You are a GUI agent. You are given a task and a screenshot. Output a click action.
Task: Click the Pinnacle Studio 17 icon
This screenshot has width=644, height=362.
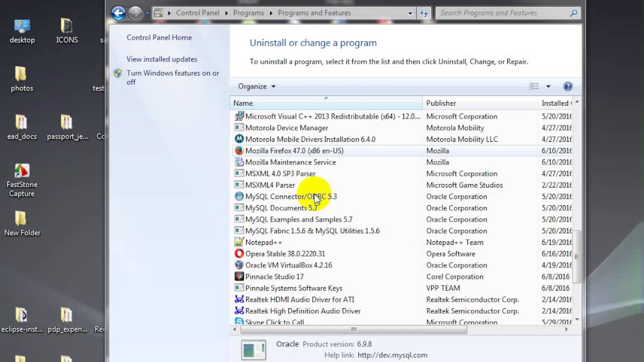(239, 277)
